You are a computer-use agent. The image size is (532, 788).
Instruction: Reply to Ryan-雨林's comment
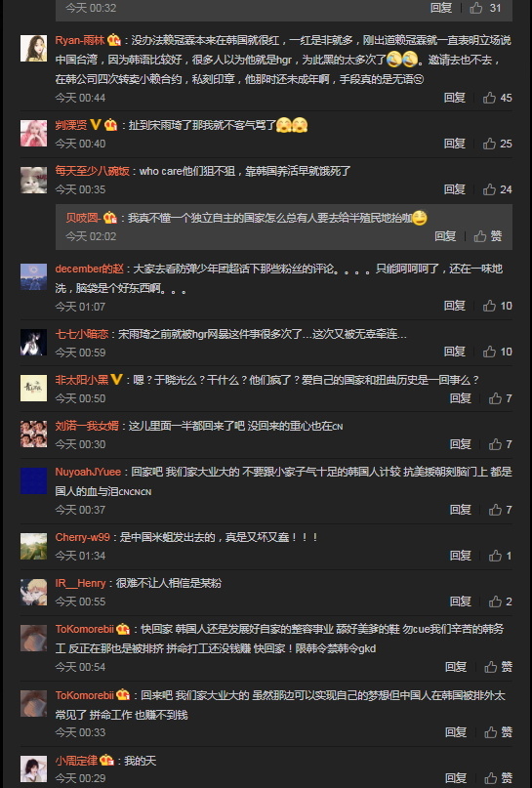(x=455, y=98)
